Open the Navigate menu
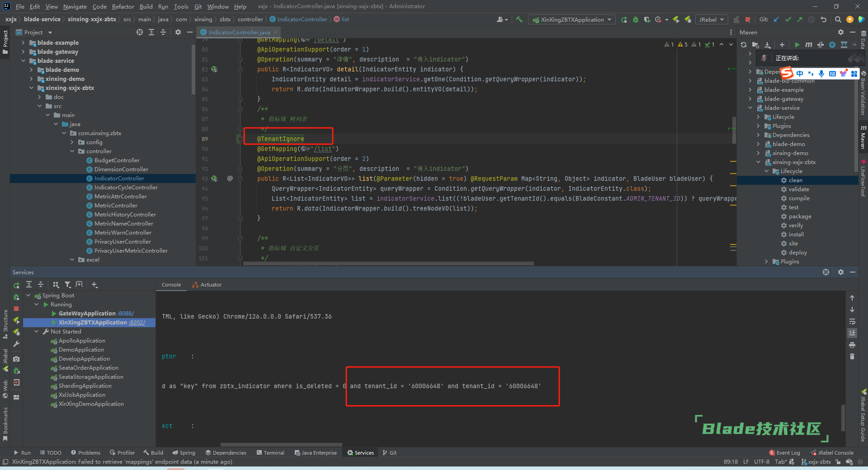868x470 pixels. coord(75,6)
